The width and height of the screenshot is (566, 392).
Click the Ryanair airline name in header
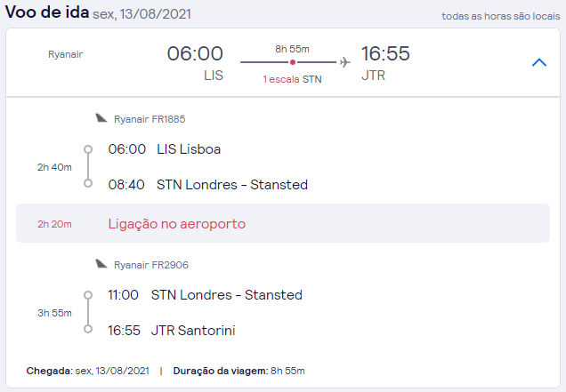(65, 55)
